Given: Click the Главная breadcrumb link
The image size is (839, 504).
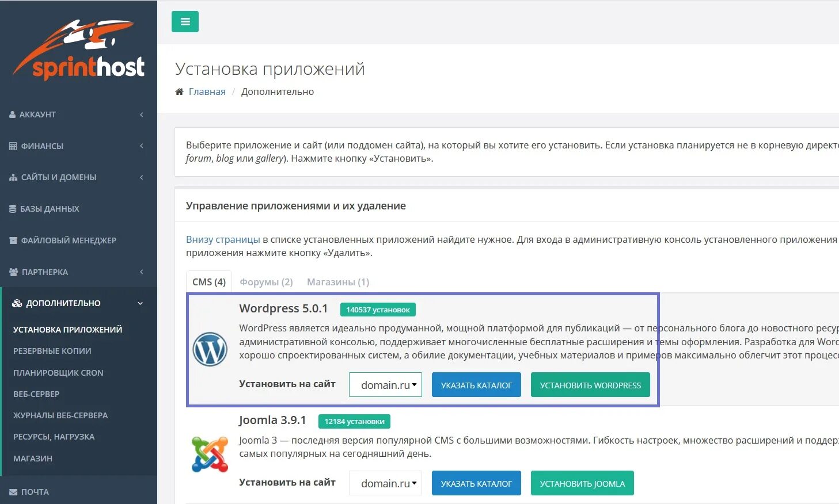Looking at the screenshot, I should click(x=207, y=91).
